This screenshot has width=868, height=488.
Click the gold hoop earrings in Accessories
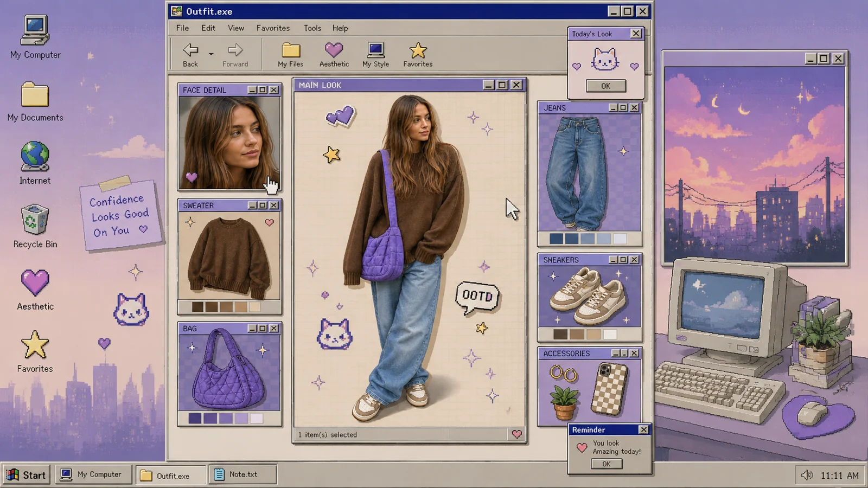tap(564, 374)
